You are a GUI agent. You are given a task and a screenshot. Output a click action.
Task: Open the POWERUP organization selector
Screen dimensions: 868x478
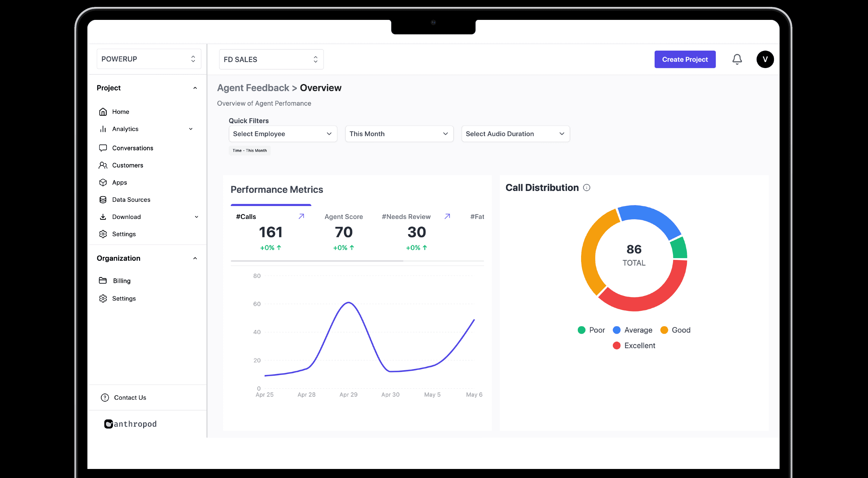(x=149, y=59)
